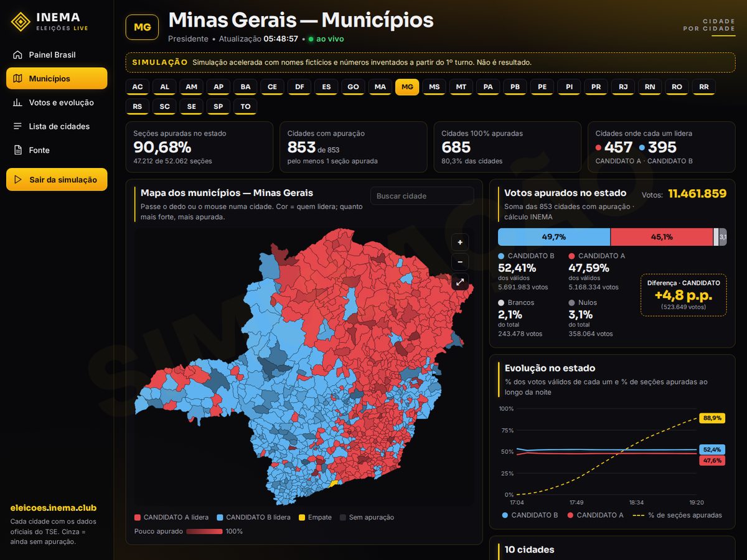Click the play icon in Sair da simulação
Viewport: 747px width, 560px height.
pyautogui.click(x=18, y=180)
